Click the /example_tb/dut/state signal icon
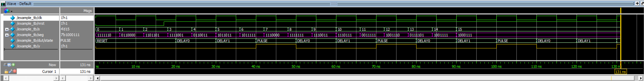 12,40
